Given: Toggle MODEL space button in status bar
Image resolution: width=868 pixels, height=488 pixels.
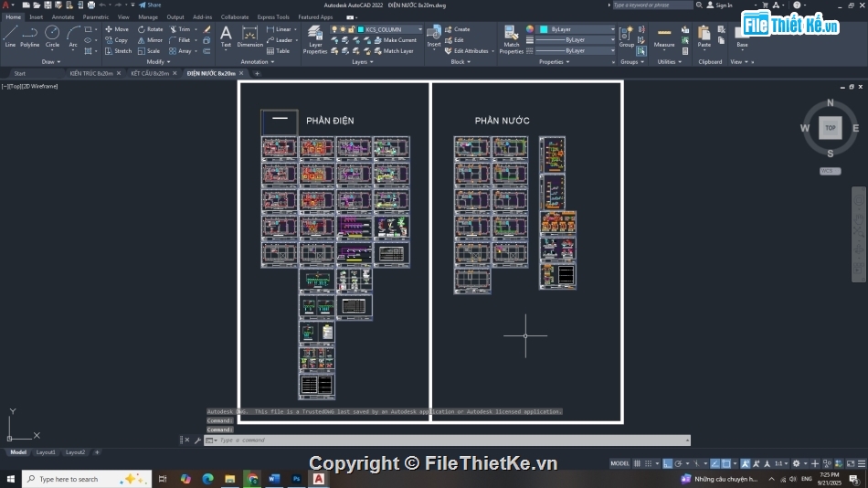Looking at the screenshot, I should click(619, 464).
